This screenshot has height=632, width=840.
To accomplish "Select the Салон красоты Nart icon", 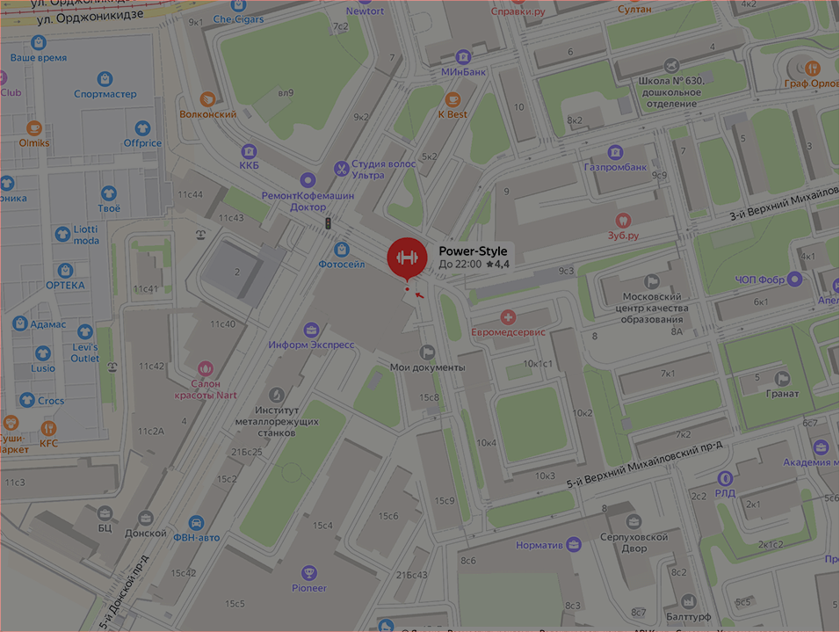I will click(206, 368).
